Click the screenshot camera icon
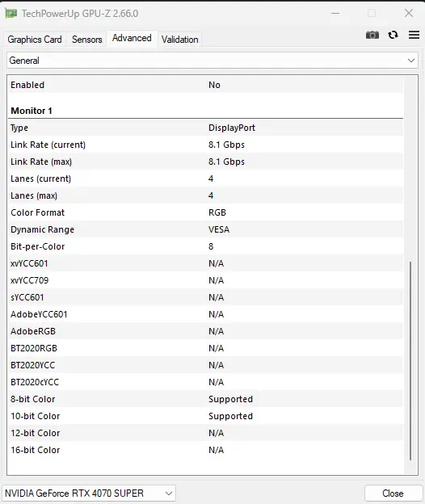The image size is (425, 504). [x=372, y=35]
